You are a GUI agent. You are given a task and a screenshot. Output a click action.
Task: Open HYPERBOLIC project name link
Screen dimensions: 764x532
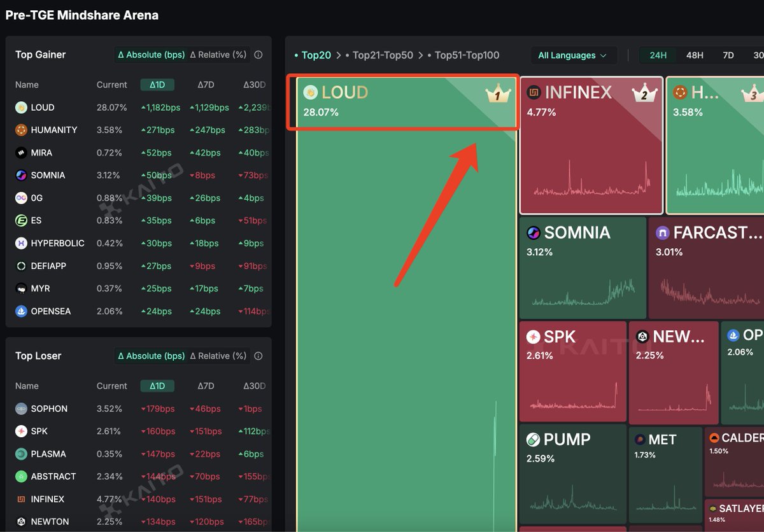[58, 243]
